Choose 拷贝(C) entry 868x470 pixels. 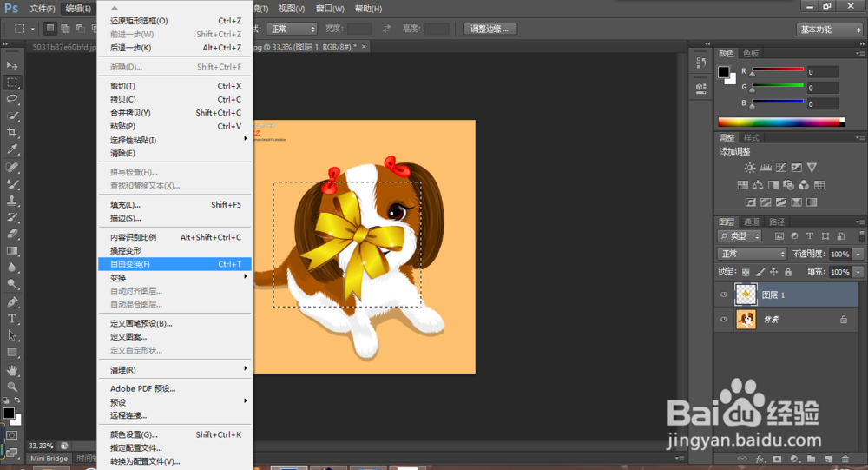(x=174, y=99)
